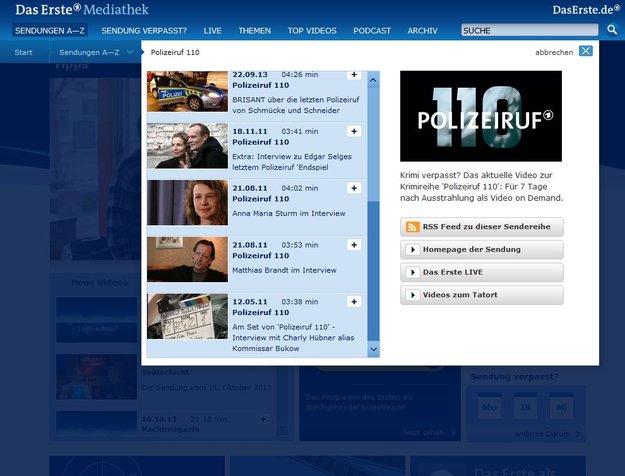Screen dimensions: 625x476
Task: Click the Das Erste Mediathek logo
Action: pos(82,10)
